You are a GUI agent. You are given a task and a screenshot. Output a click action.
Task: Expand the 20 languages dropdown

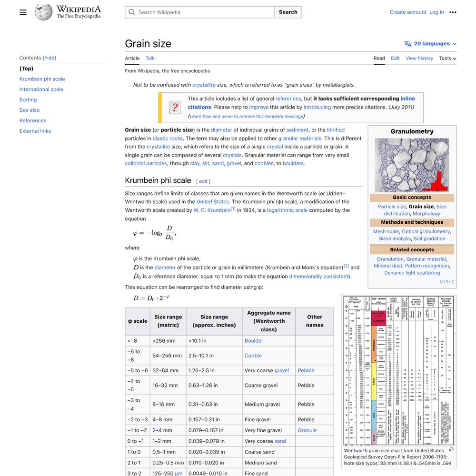pos(430,44)
